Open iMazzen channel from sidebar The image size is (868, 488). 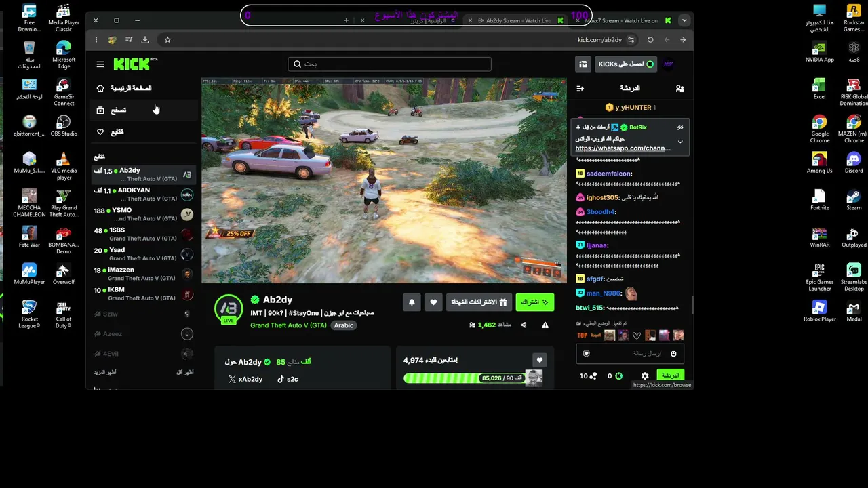click(143, 274)
